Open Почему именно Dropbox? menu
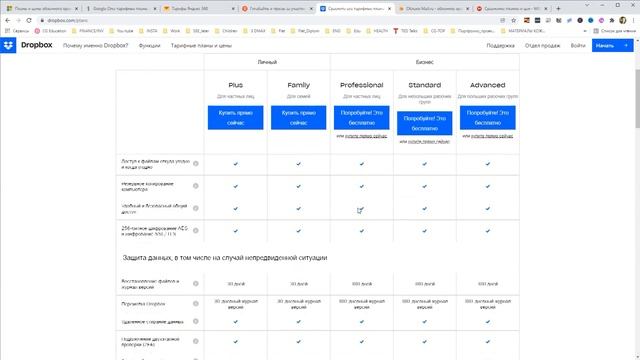The image size is (640, 360). pos(96,46)
